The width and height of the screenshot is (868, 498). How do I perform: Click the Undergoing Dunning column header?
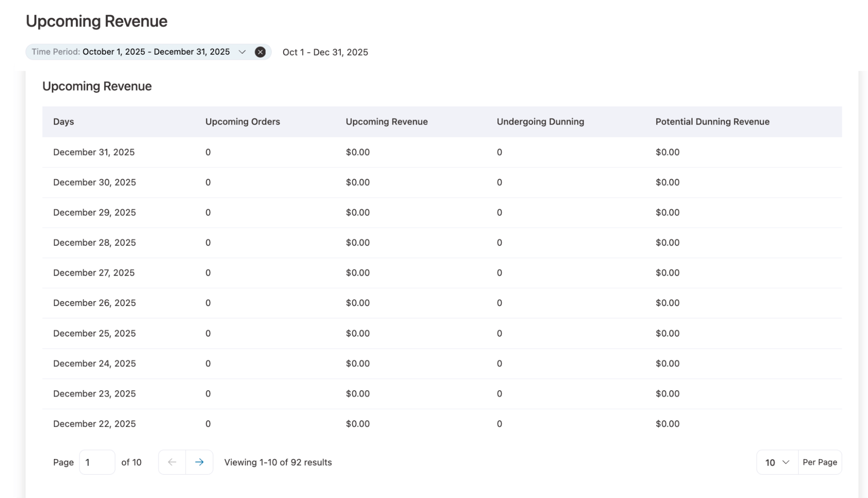(540, 122)
